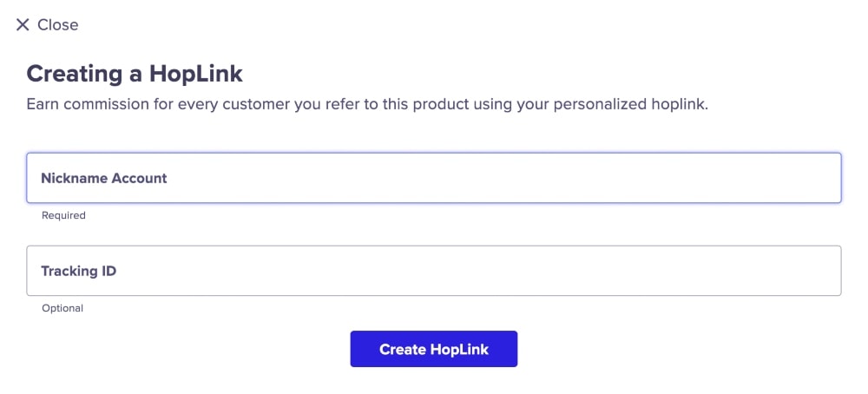Click the 'Required' helper text

tap(63, 215)
